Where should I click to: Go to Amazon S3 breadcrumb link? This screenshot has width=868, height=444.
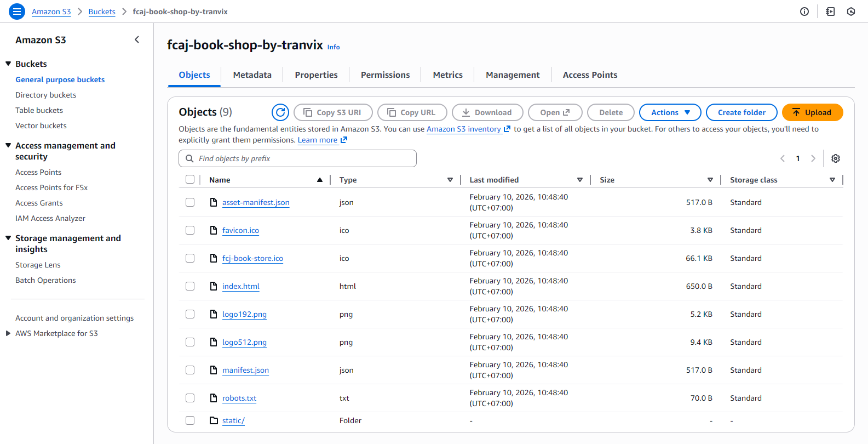coord(51,12)
